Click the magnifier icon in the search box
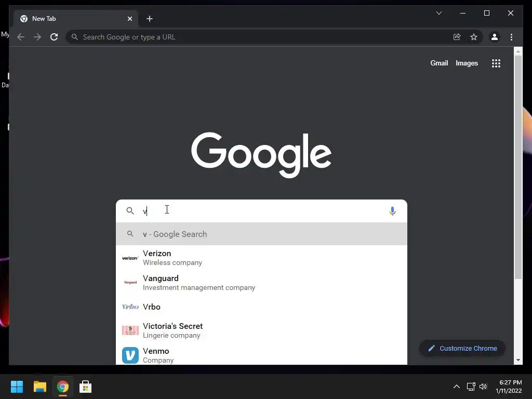Image resolution: width=532 pixels, height=399 pixels. pos(130,211)
